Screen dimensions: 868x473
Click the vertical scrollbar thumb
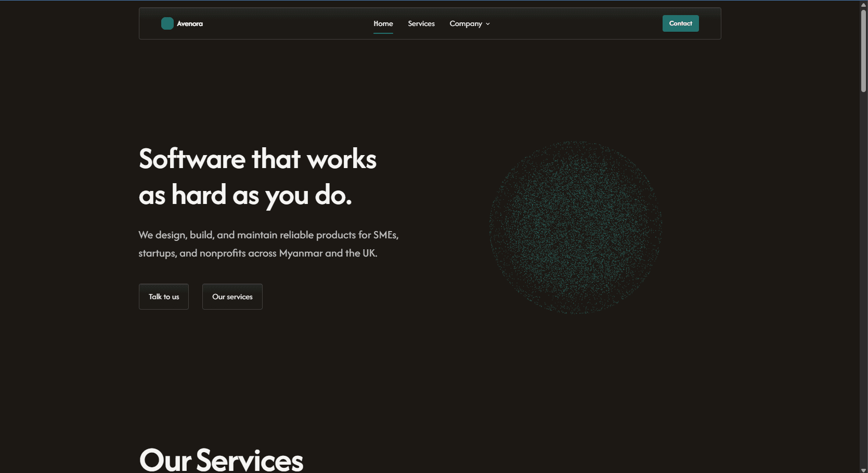tap(863, 50)
